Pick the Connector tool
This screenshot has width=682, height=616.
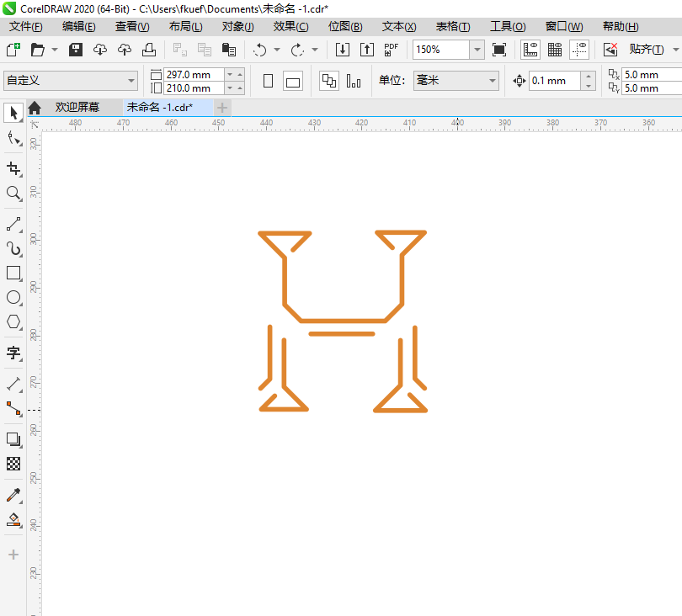pos(13,408)
